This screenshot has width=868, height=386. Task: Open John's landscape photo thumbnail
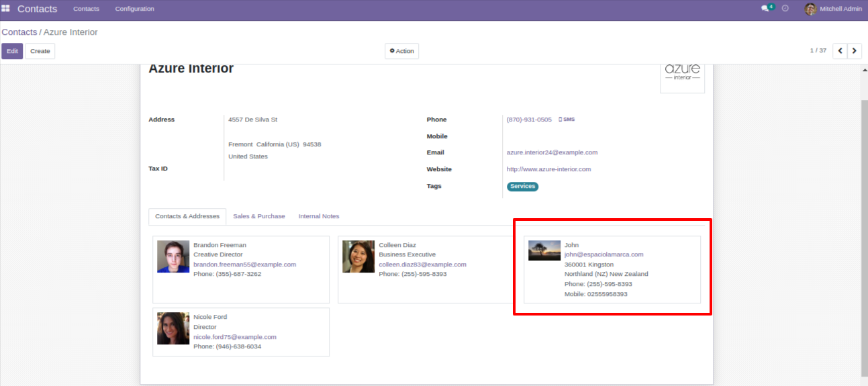[x=544, y=250]
